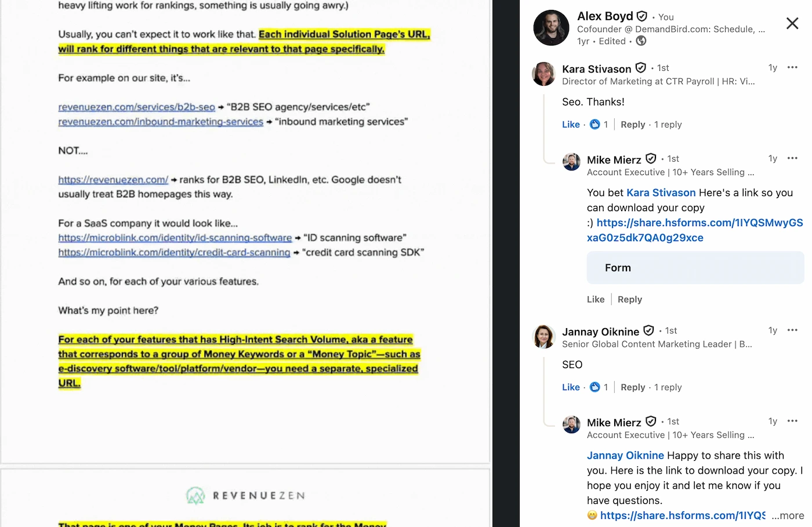Screen dimensions: 812x527
Task: Expand the 1 reply under Jannay's comment
Action: (668, 387)
